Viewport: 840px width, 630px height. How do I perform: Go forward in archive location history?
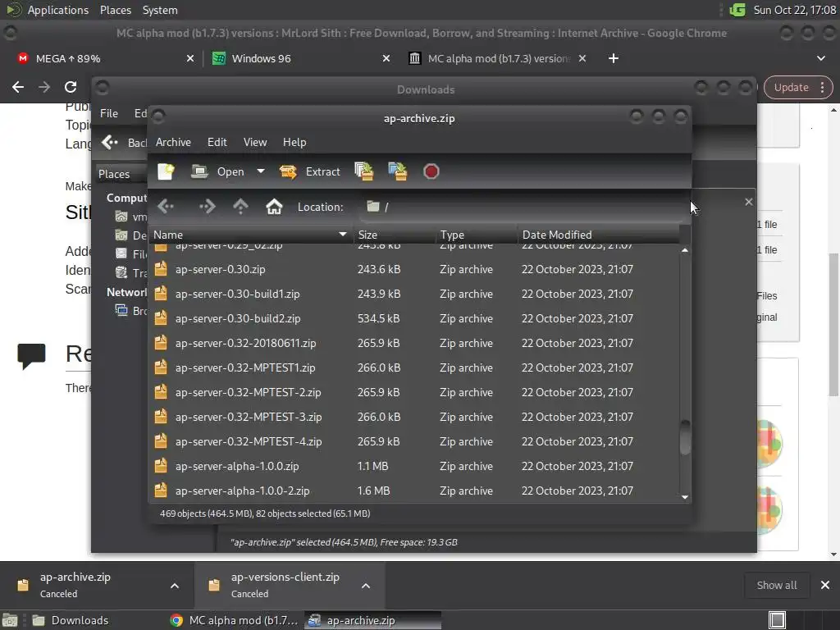pos(207,206)
